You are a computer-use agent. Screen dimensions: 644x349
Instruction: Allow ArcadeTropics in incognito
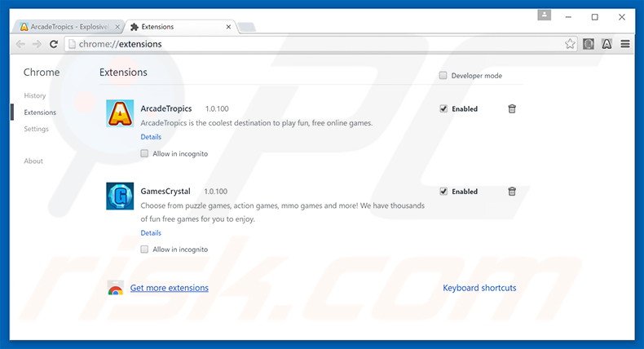tap(144, 154)
